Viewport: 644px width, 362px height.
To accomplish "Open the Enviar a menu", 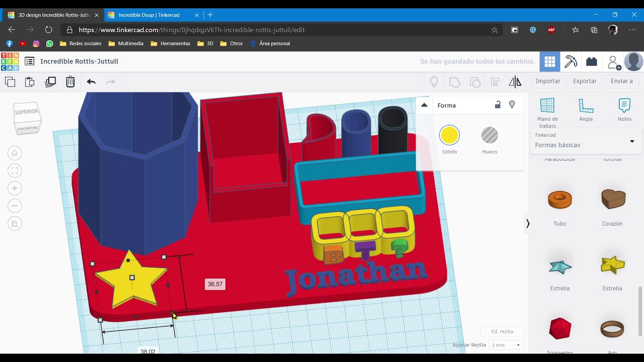I will (622, 81).
